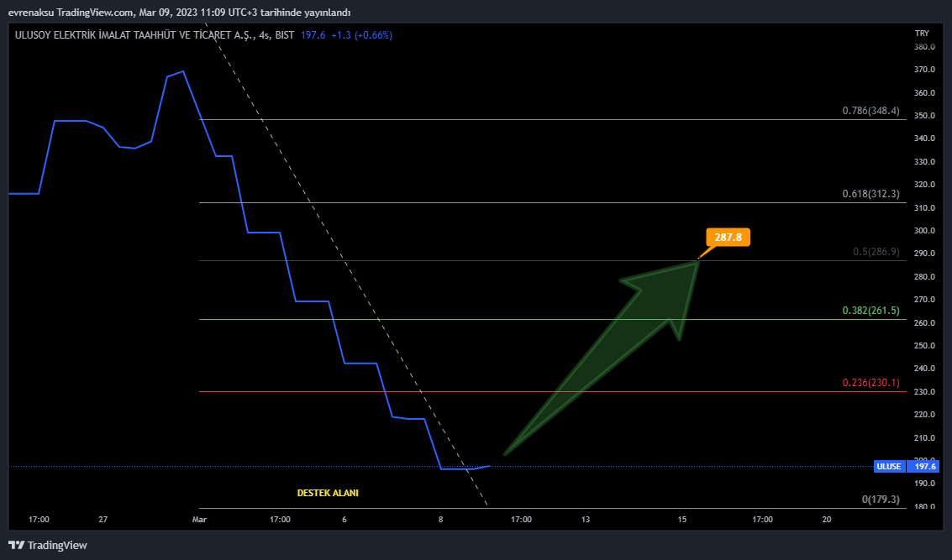The width and height of the screenshot is (952, 560).
Task: Select the 0.786(348.4) Fibonacci label
Action: click(x=870, y=111)
